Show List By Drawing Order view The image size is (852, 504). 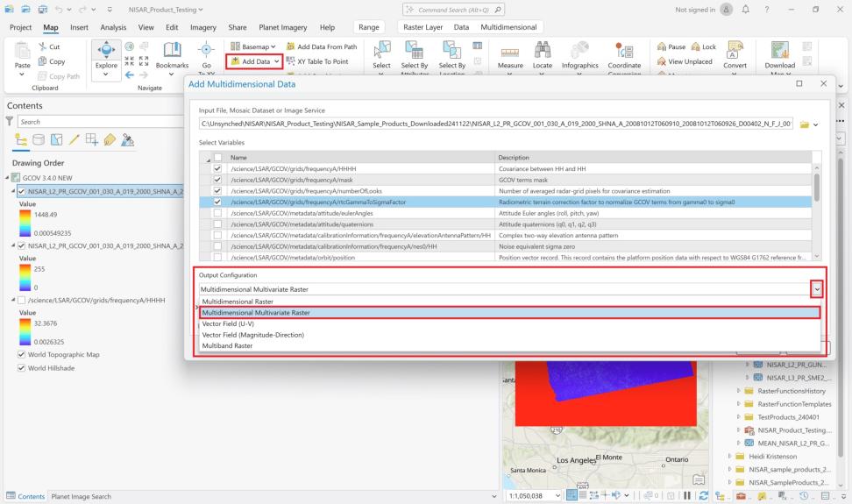[x=21, y=140]
